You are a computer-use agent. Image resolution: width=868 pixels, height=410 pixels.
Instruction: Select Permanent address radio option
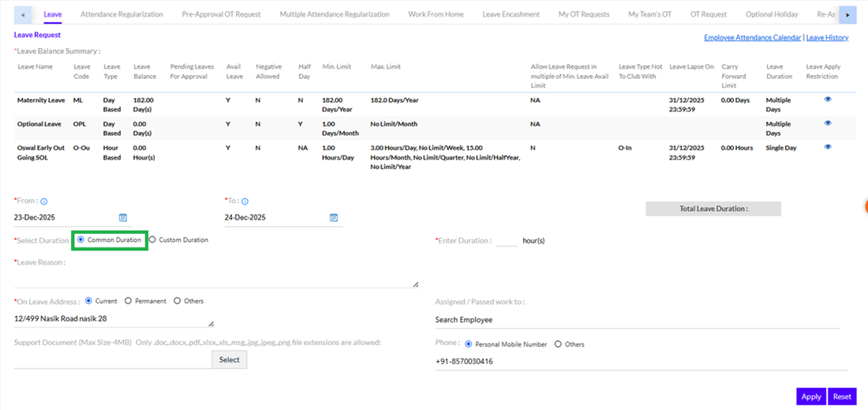128,301
